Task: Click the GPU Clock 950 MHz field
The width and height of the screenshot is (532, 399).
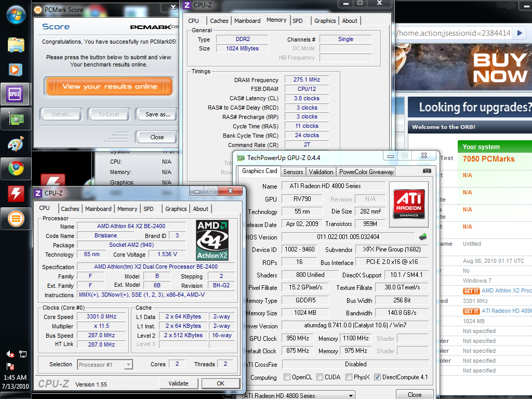Action: click(297, 338)
